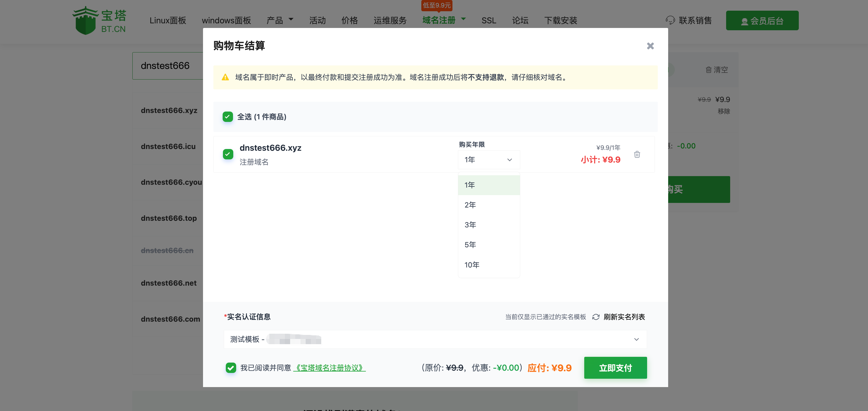Click the delete trash icon next to dnstest666.xyz

pyautogui.click(x=637, y=154)
